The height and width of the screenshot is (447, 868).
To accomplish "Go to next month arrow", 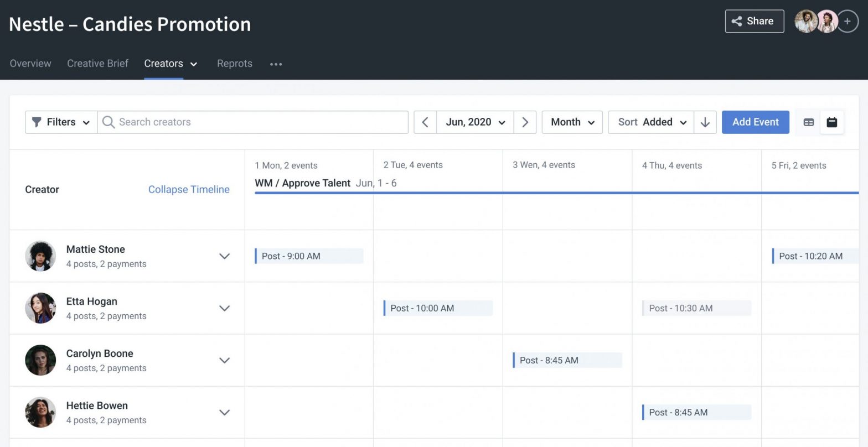I will point(525,122).
